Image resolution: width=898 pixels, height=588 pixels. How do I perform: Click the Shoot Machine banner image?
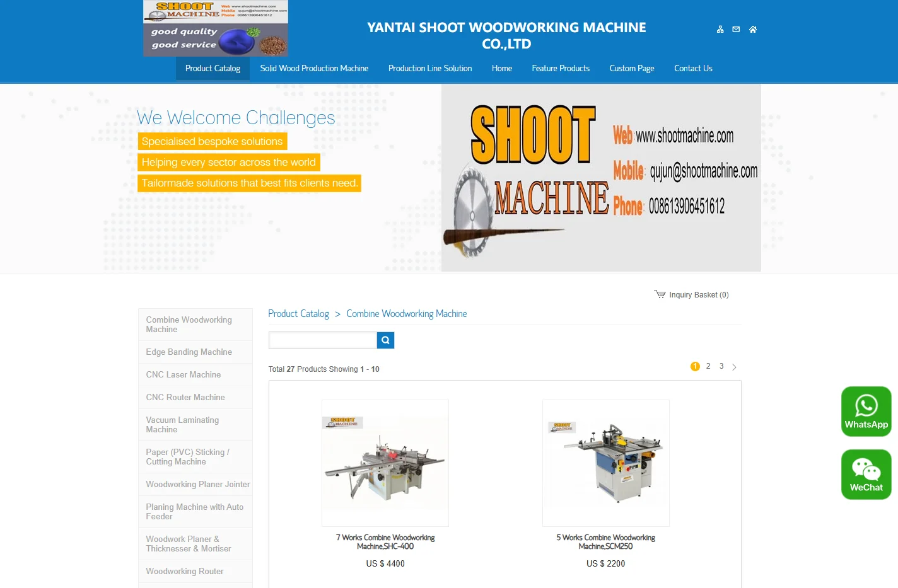click(x=601, y=178)
